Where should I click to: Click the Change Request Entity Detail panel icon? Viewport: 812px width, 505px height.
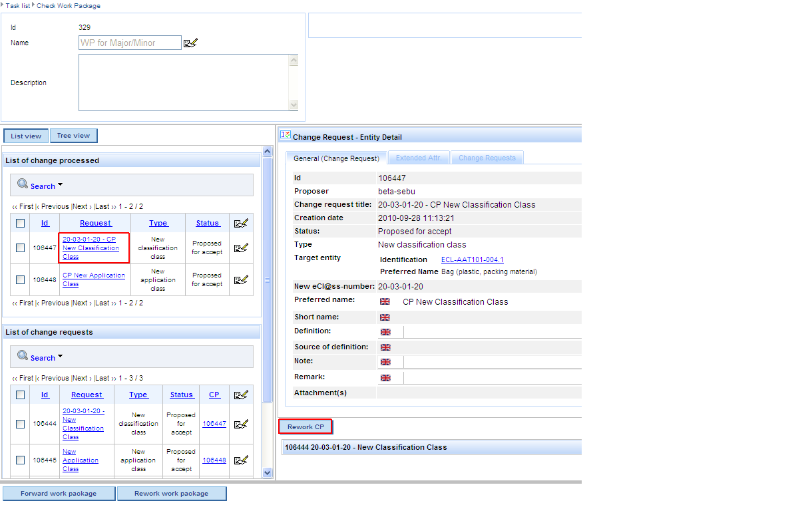(286, 135)
